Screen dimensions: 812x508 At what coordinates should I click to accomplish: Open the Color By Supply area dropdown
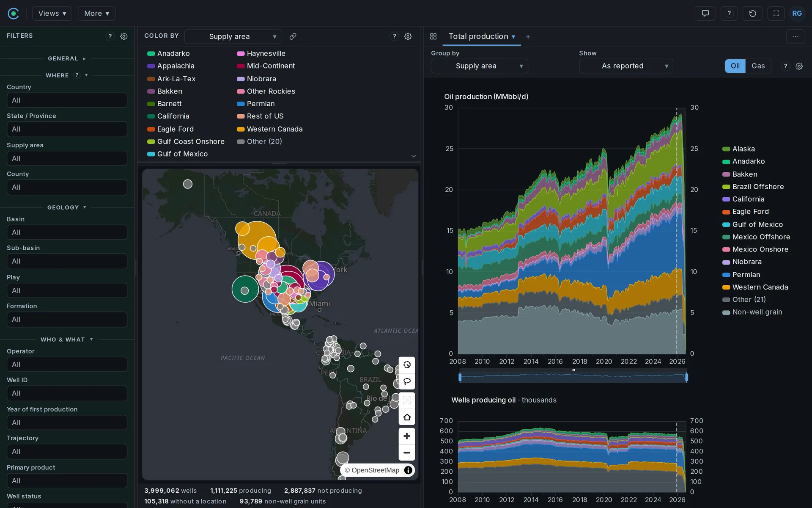tap(233, 36)
